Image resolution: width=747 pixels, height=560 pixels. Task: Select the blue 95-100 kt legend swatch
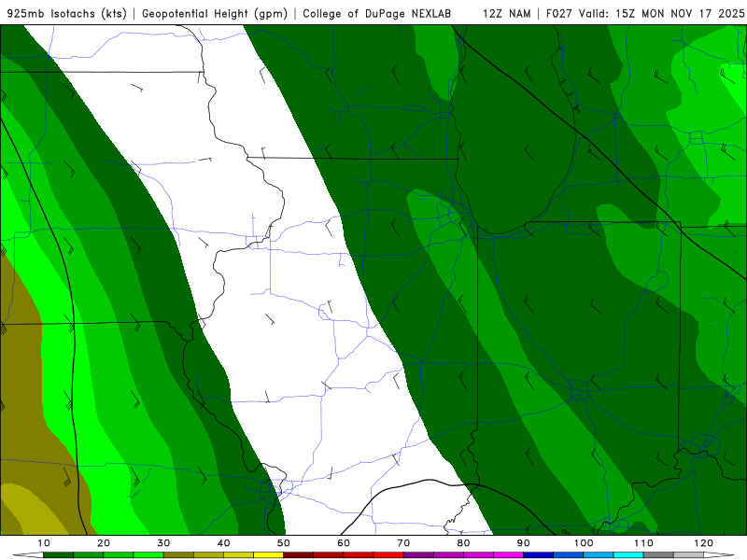[569, 555]
